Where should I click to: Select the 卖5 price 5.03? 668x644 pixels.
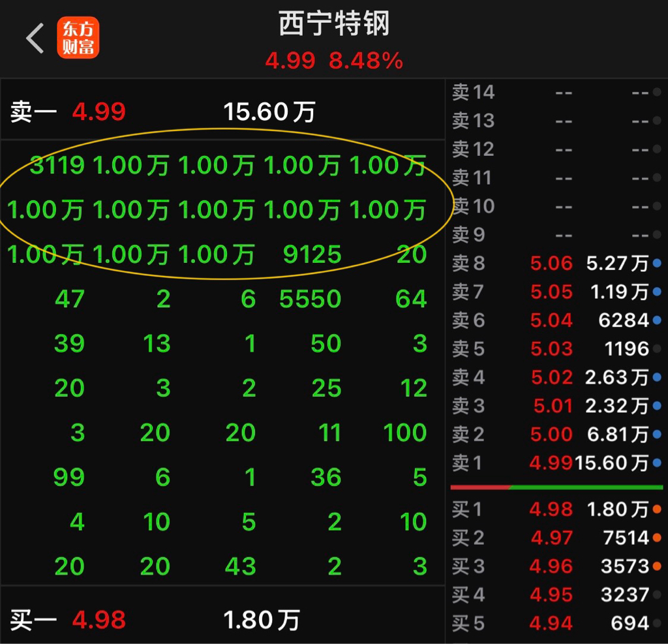[x=551, y=348]
